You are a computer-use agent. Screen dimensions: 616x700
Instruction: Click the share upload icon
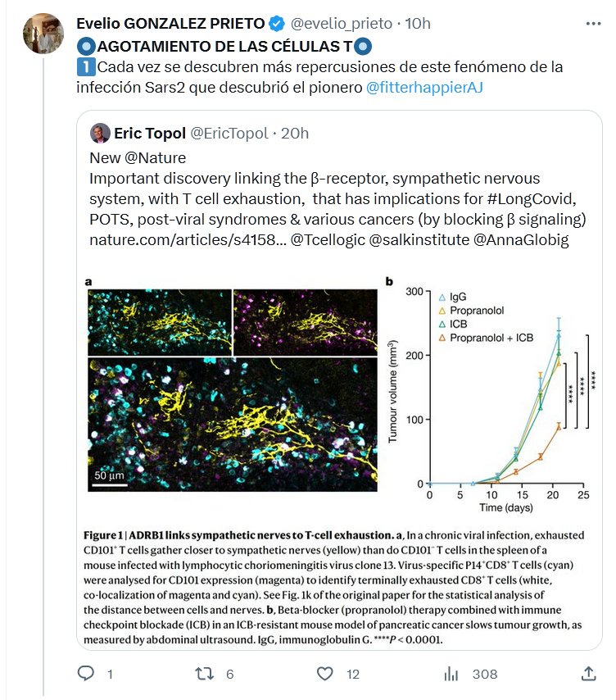pyautogui.click(x=588, y=674)
